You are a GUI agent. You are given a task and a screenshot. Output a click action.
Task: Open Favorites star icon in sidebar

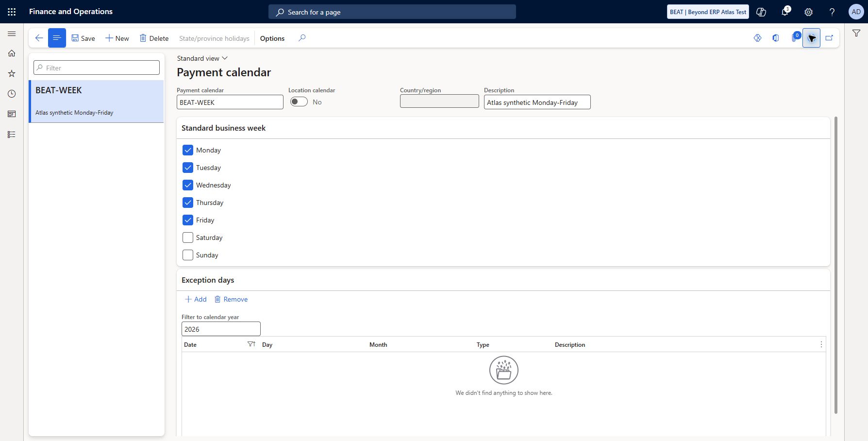[x=12, y=73]
